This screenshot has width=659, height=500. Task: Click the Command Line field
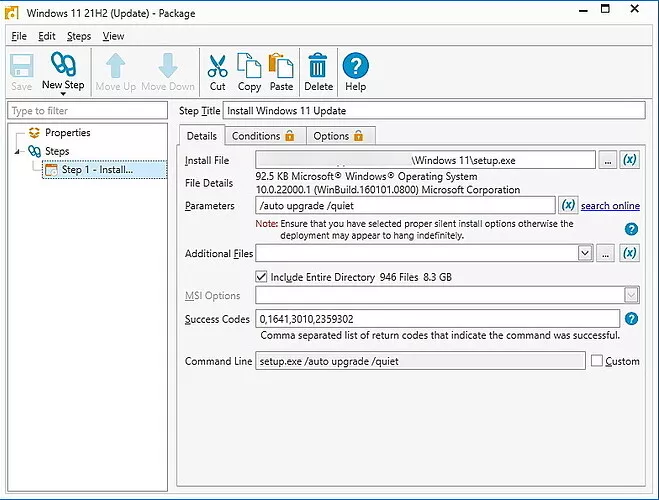coord(420,361)
